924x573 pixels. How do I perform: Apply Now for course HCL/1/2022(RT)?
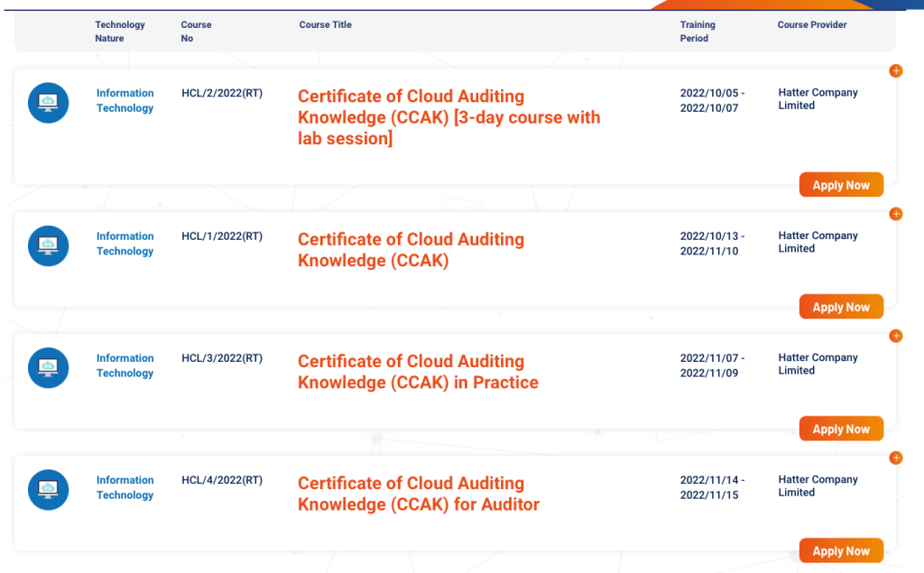coord(841,307)
